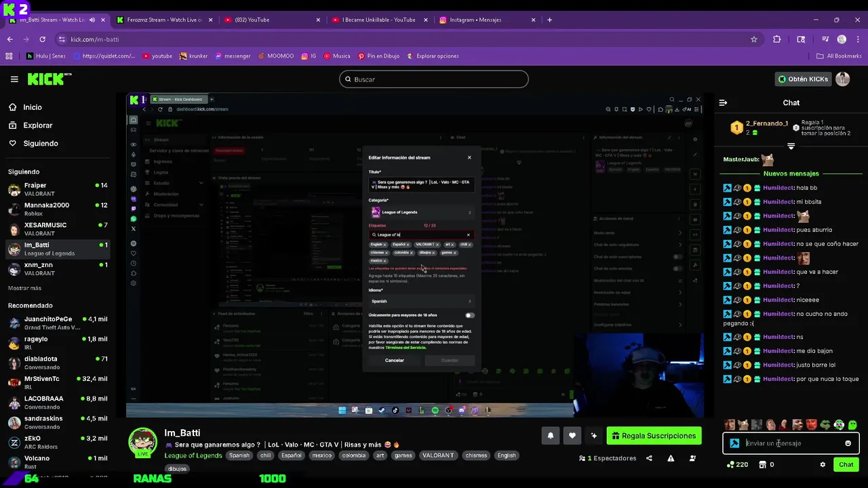Toggle stream notifications bell

click(551, 436)
